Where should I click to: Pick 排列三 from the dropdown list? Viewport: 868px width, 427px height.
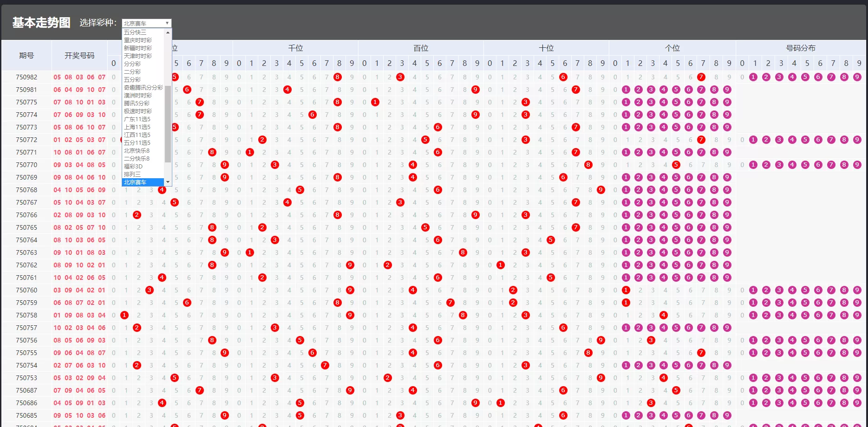pos(132,174)
